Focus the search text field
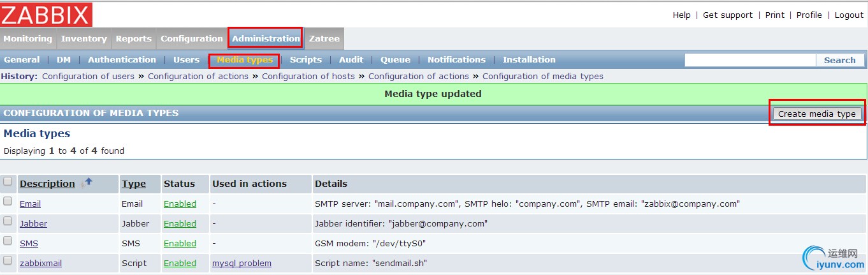This screenshot has height=275, width=868. 750,60
